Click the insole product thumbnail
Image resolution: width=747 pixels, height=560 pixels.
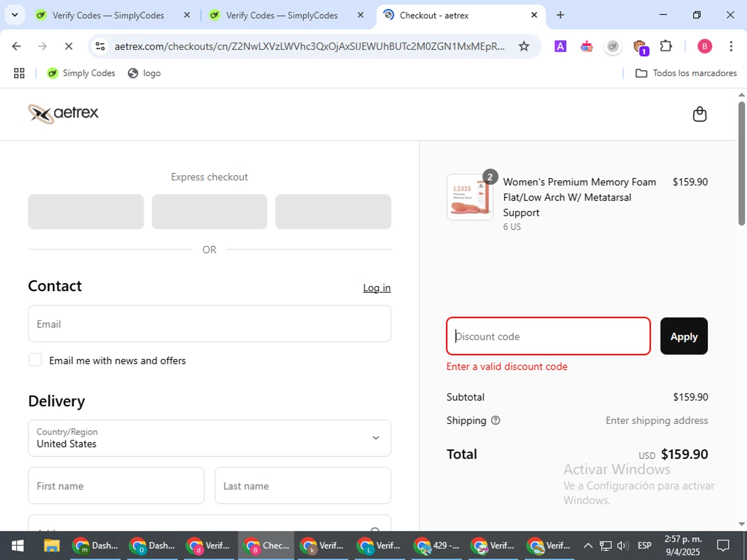pos(470,197)
